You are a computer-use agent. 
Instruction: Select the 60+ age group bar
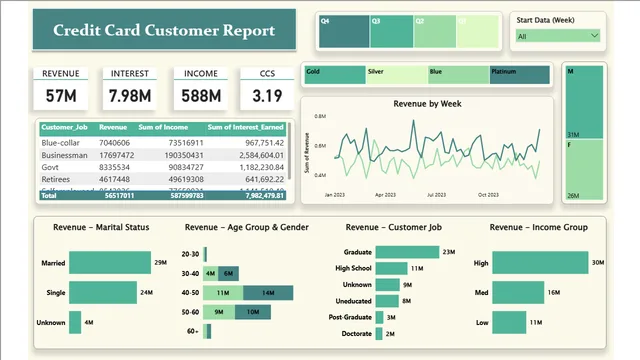[x=207, y=331]
